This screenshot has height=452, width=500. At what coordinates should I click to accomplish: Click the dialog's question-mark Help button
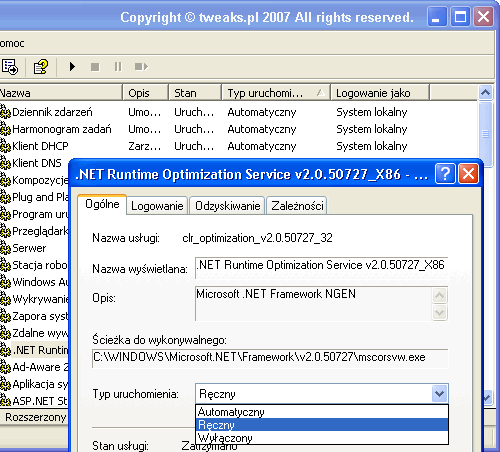tap(445, 174)
